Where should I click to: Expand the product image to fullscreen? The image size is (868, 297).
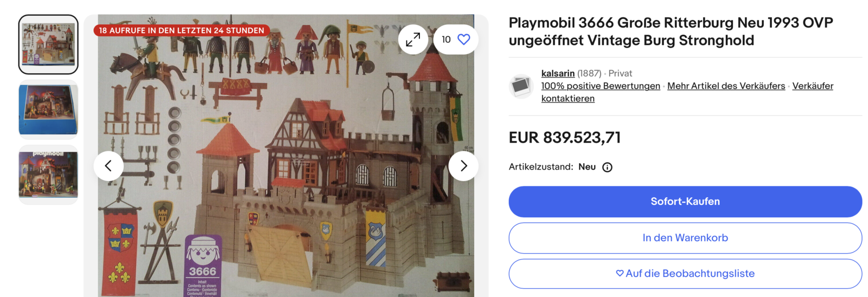tap(413, 40)
